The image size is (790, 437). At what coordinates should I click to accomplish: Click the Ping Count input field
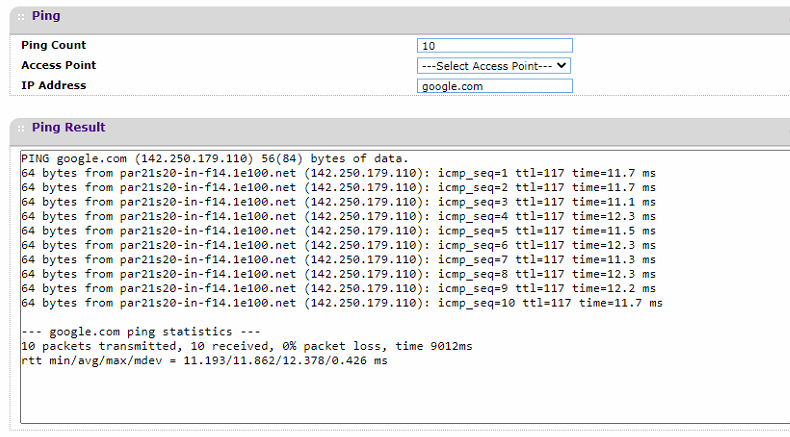point(495,45)
